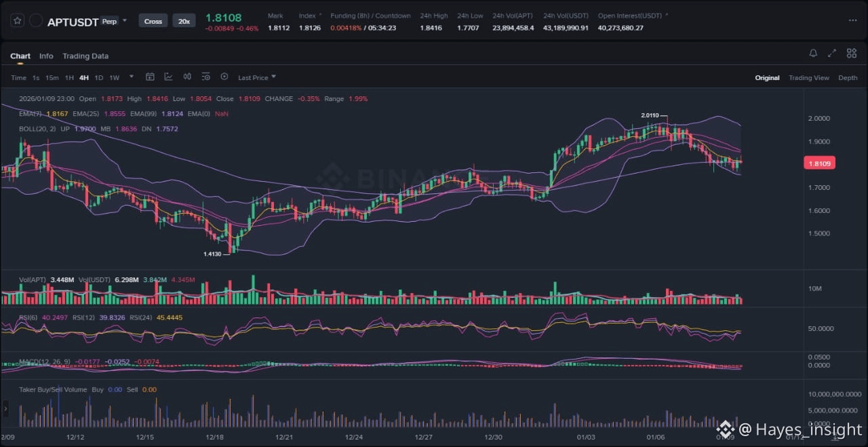Open the calendar date-range icon
This screenshot has height=447, width=868.
point(150,77)
